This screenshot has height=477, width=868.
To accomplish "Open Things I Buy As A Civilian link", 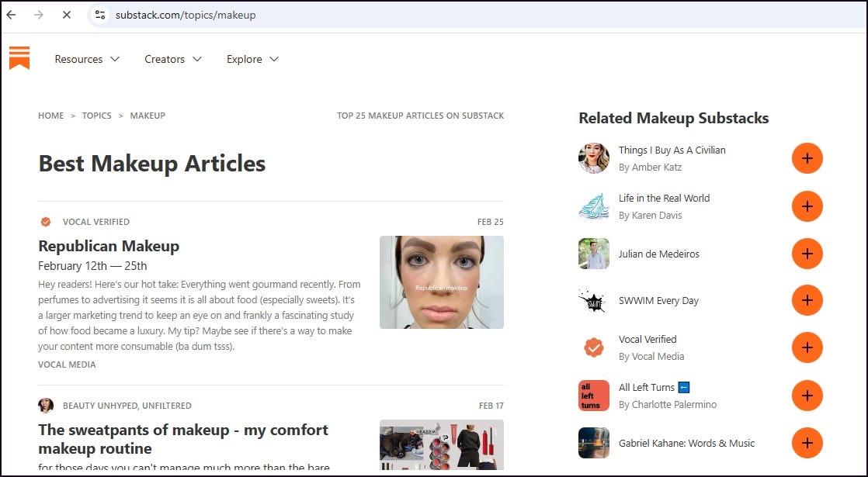I will pyautogui.click(x=672, y=150).
